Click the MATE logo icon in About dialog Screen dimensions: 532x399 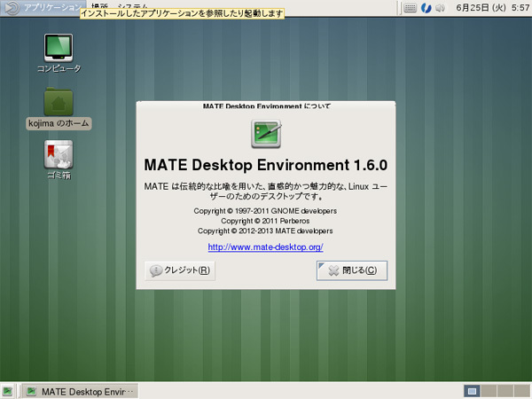(266, 133)
